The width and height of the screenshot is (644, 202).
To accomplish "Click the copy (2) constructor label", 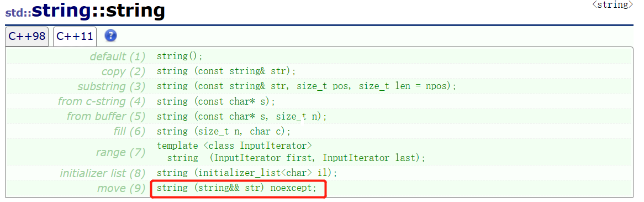I will click(123, 71).
